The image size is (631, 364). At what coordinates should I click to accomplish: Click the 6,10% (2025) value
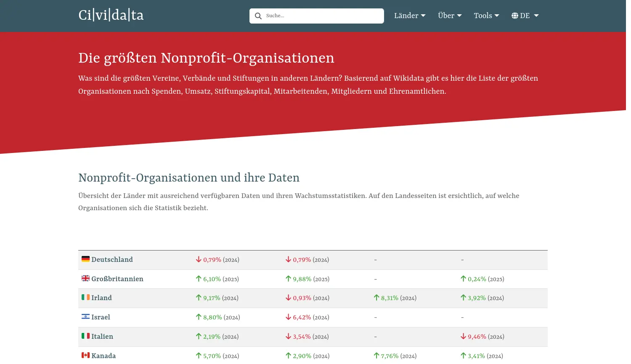pyautogui.click(x=221, y=279)
